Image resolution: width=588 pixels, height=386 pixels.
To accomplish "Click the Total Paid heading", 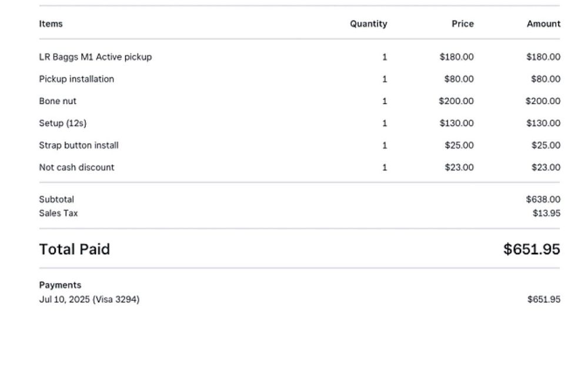I will coord(74,249).
